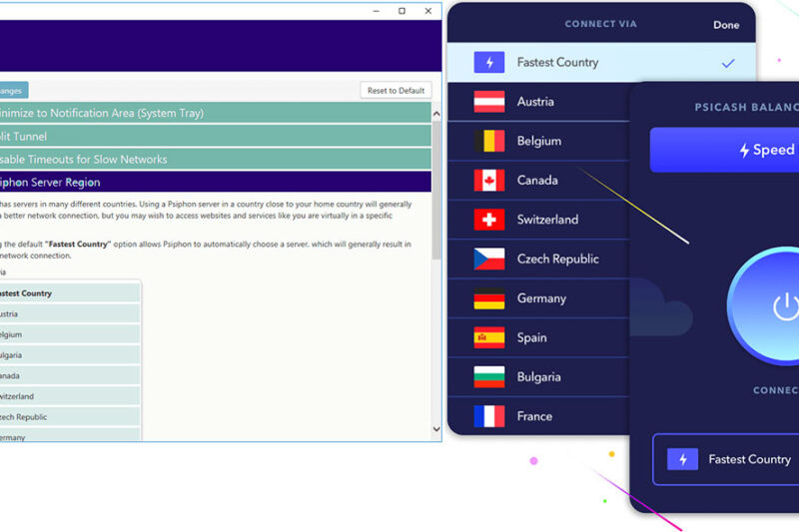Click the Spain flag icon

(488, 337)
